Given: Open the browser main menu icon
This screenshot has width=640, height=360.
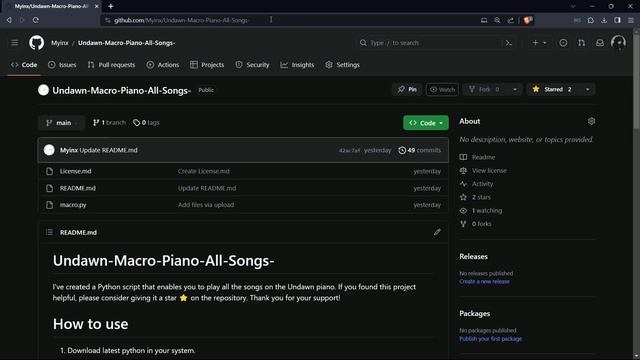Looking at the screenshot, I should pos(631,20).
